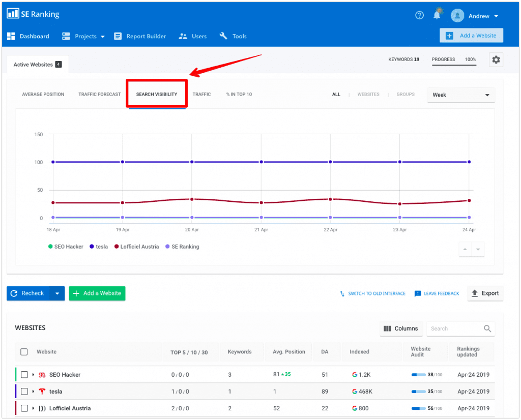Click the Lofficiel Austria favicon
Image resolution: width=521 pixels, height=420 pixels.
point(42,408)
